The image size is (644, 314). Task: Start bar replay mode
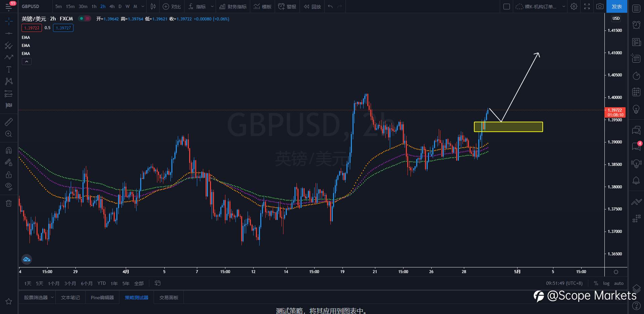tap(312, 6)
